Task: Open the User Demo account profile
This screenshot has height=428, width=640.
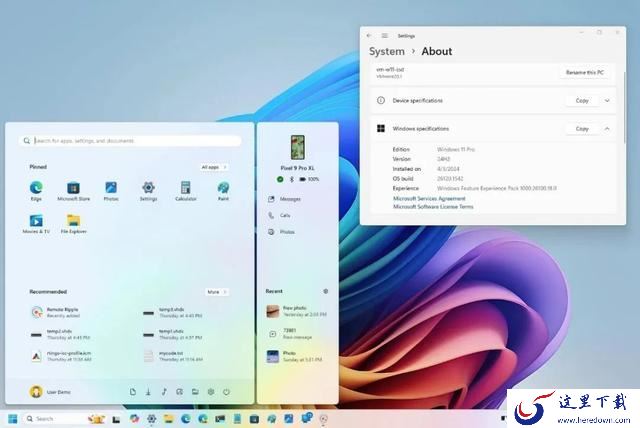Action: 50,392
